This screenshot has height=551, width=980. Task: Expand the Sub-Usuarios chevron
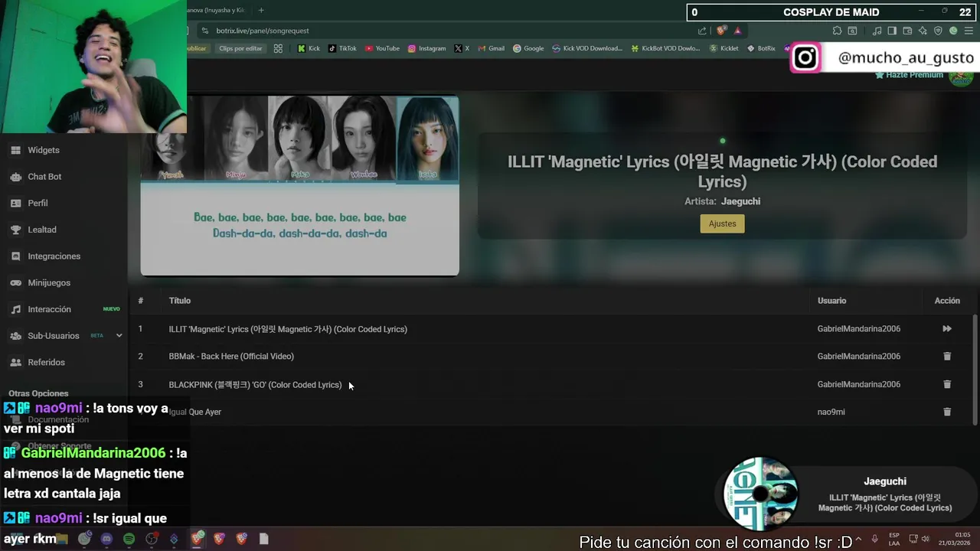pyautogui.click(x=119, y=336)
